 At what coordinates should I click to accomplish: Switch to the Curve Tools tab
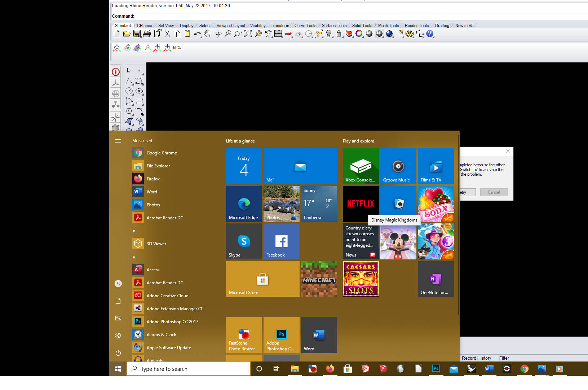305,26
